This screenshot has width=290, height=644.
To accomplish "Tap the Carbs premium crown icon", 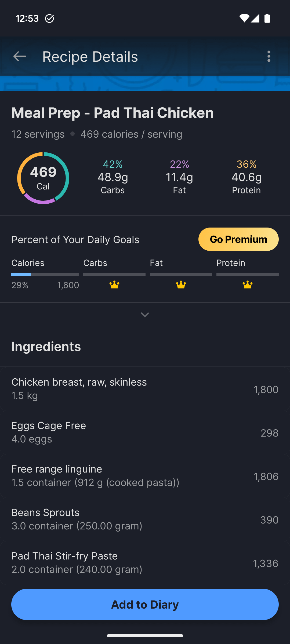I will pos(114,285).
